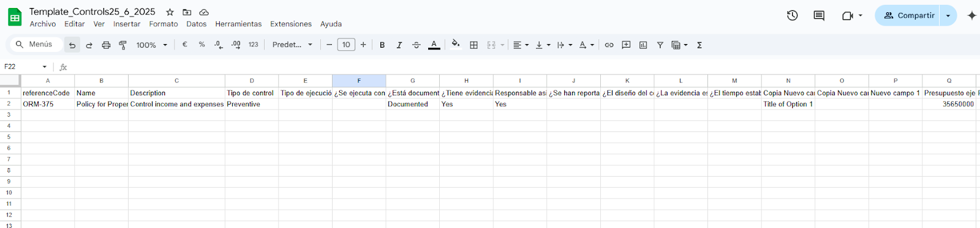Open more number formats 123
Viewport: 980px width, 228px height.
[254, 45]
